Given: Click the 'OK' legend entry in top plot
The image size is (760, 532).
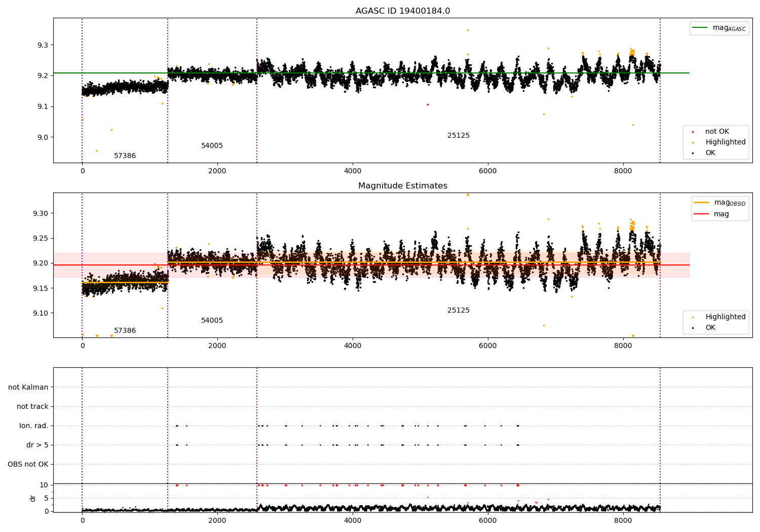Looking at the screenshot, I should (x=710, y=153).
